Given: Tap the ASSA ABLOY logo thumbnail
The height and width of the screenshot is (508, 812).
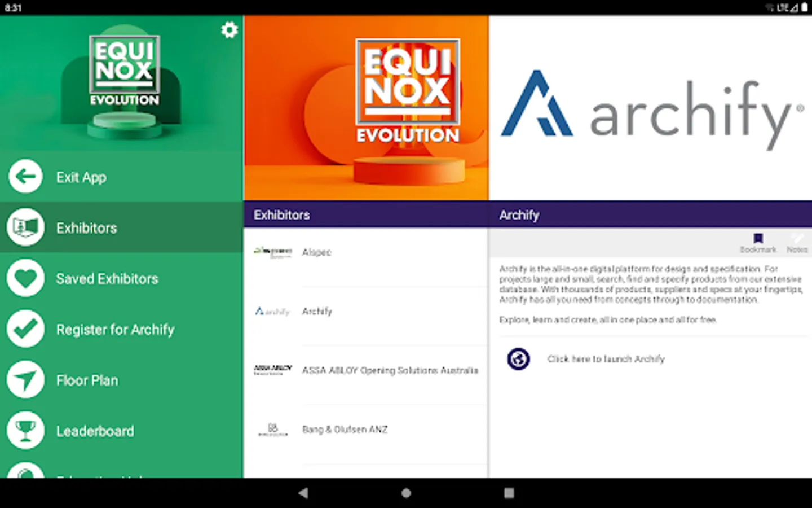Looking at the screenshot, I should click(x=273, y=370).
